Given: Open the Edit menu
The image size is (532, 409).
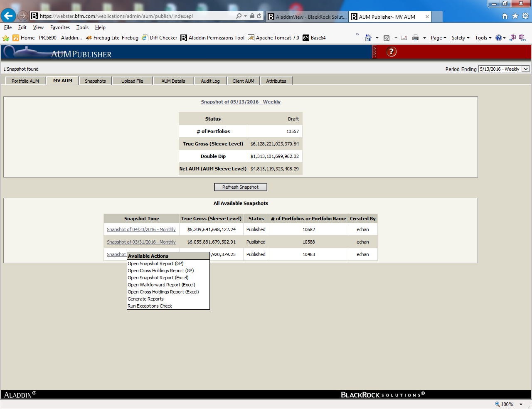Looking at the screenshot, I should (22, 27).
